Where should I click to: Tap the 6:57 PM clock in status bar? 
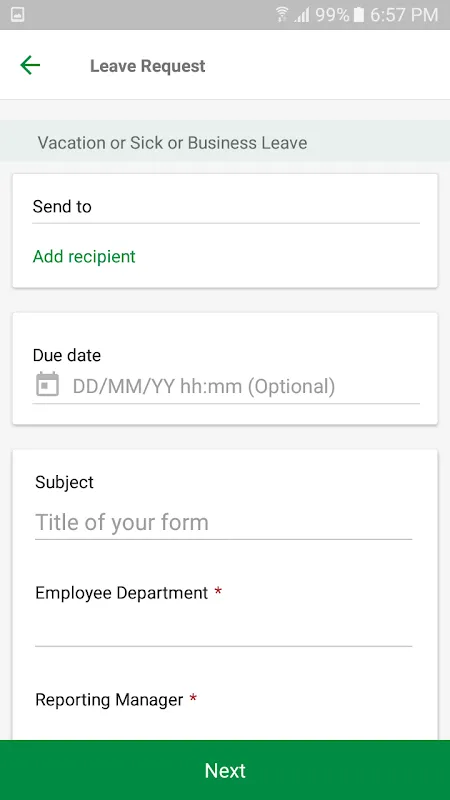tap(404, 15)
